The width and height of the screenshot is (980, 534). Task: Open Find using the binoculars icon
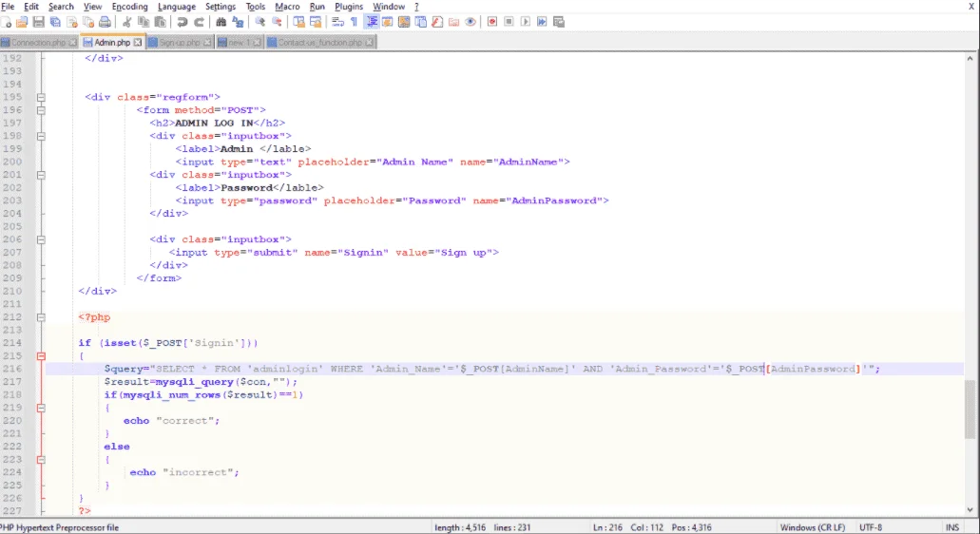pyautogui.click(x=221, y=22)
